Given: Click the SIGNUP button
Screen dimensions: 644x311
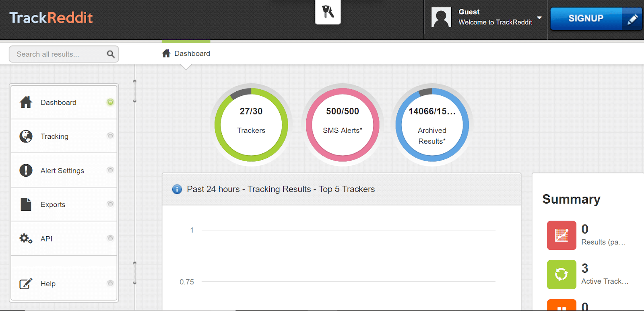Looking at the screenshot, I should click(586, 19).
